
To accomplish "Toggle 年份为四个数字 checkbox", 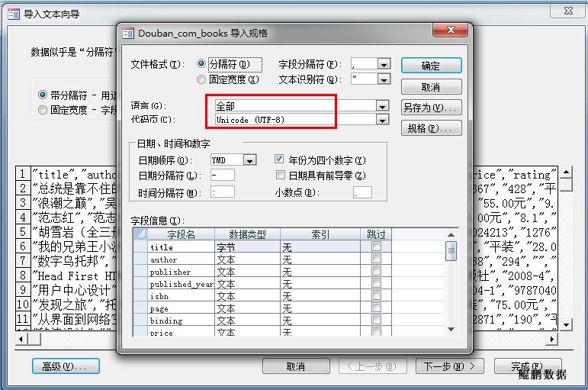I will point(279,160).
